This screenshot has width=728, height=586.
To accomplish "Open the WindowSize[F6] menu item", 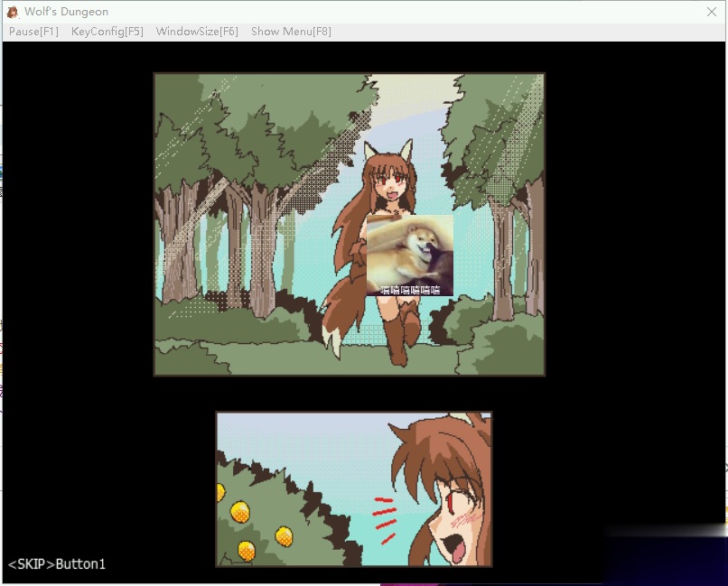I will pos(197,32).
